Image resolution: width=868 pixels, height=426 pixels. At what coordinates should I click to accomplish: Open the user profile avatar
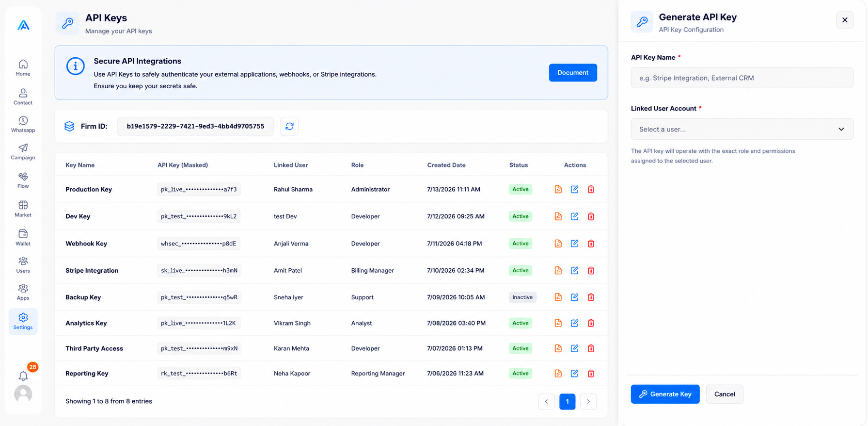[x=23, y=394]
